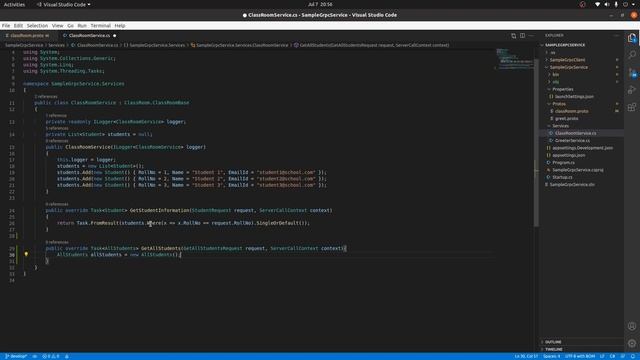Click the UTF-8 with BOM encoding status item
Viewport: 640px width, 360px height.
tap(580, 356)
